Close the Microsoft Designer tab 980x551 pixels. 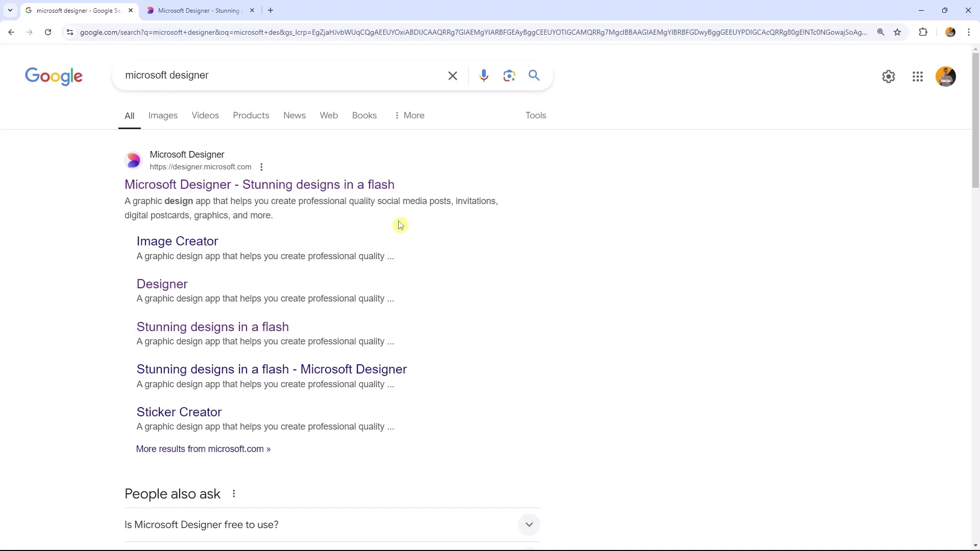[x=252, y=10]
